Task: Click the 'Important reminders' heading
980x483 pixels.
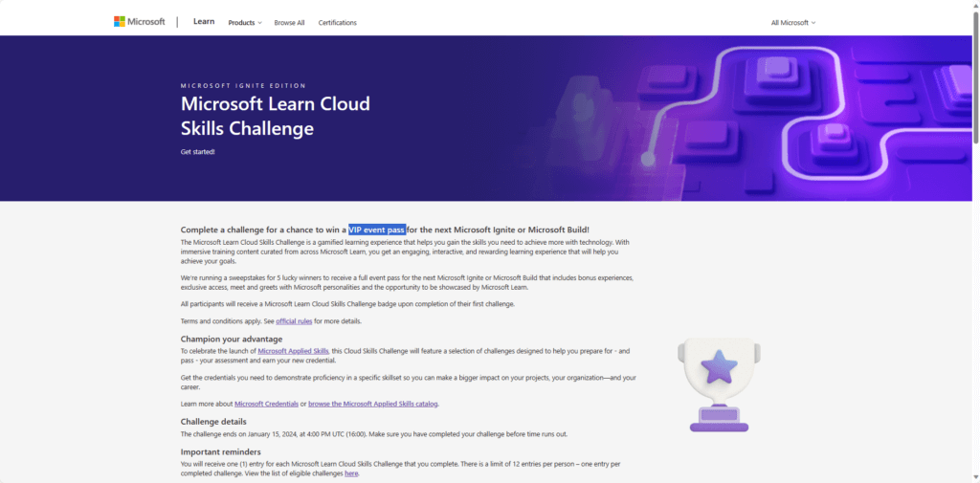Action: [x=221, y=451]
